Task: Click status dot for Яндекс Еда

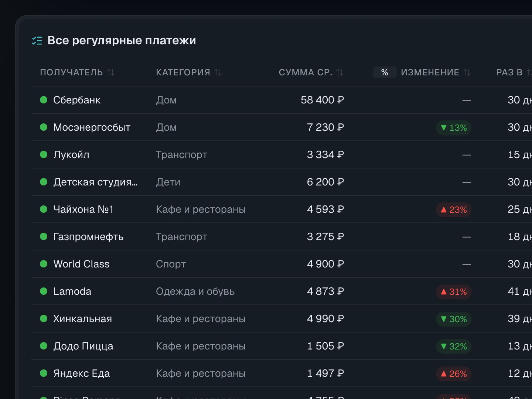Action: coord(44,373)
